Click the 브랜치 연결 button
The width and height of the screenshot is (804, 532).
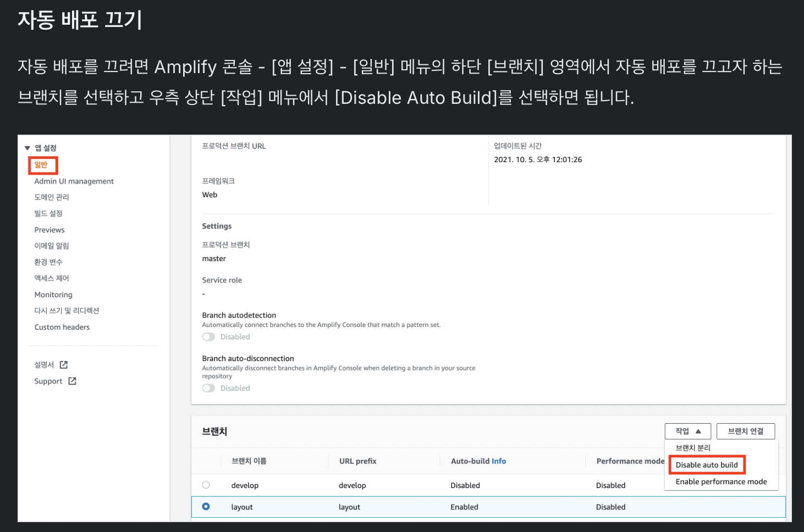tap(746, 431)
